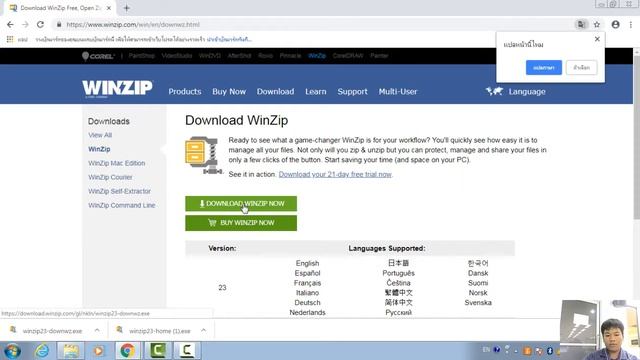640x360 pixels.
Task: Click the Bluetooth icon in system tray
Action: 549,351
